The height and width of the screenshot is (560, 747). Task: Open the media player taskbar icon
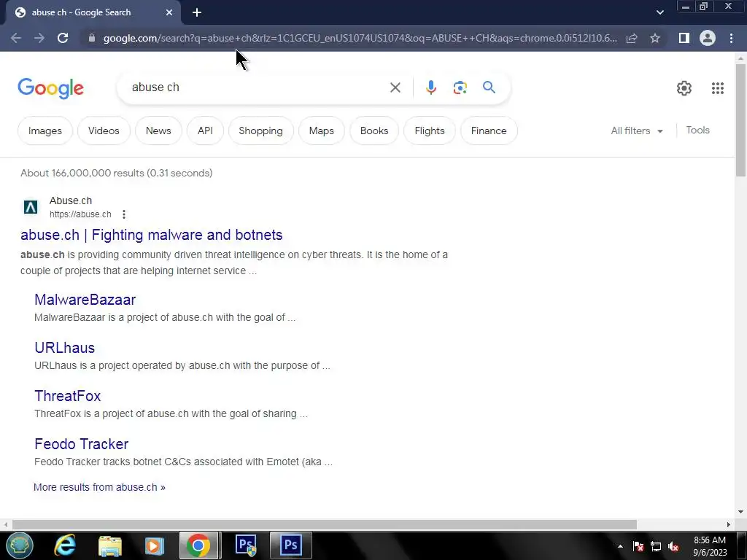(x=154, y=545)
